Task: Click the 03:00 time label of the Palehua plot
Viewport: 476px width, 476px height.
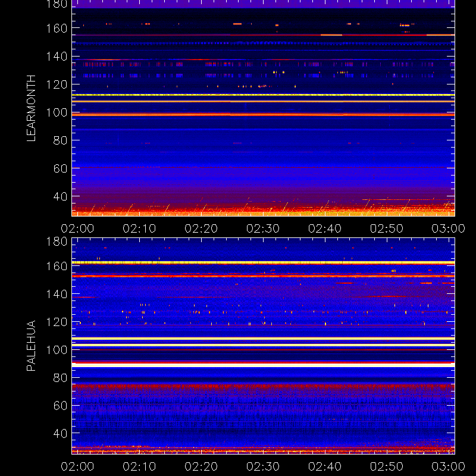Action: click(449, 466)
